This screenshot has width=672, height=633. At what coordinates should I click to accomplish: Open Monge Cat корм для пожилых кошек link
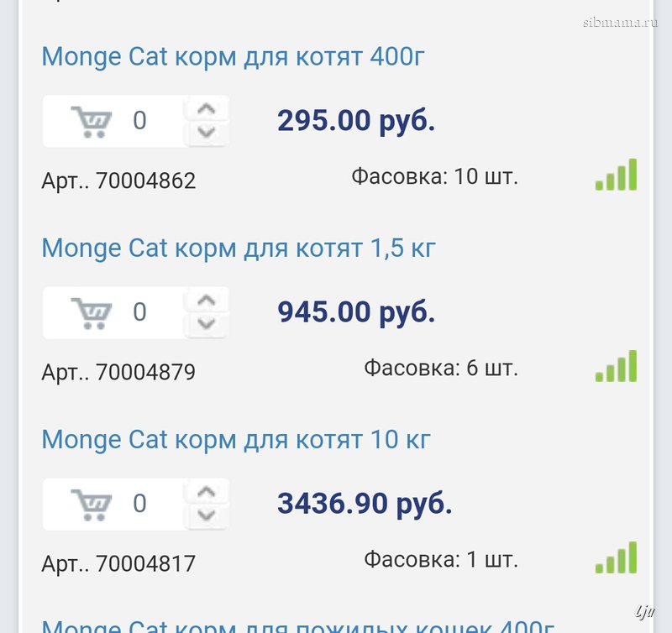(x=298, y=625)
